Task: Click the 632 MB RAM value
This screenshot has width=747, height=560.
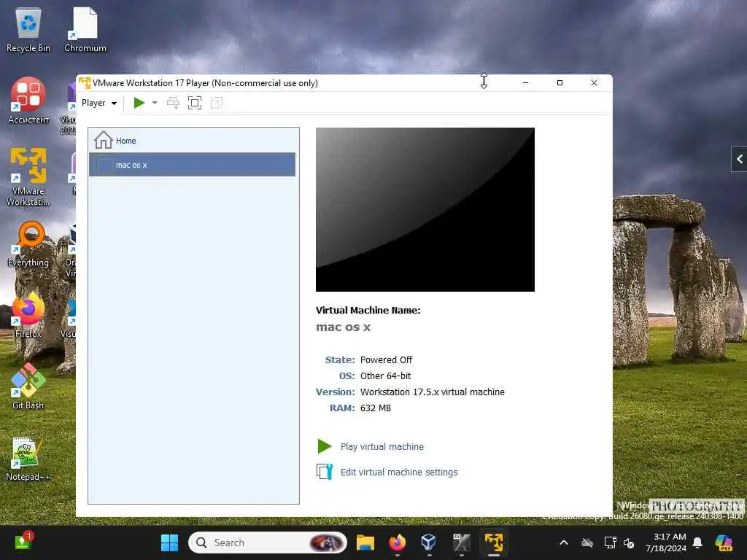Action: (x=376, y=408)
